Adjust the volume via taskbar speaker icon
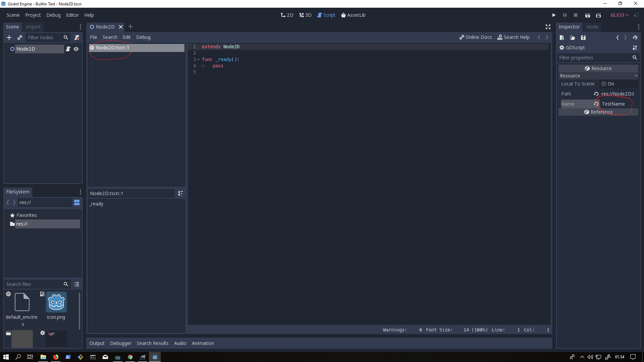644x362 pixels. [590, 357]
